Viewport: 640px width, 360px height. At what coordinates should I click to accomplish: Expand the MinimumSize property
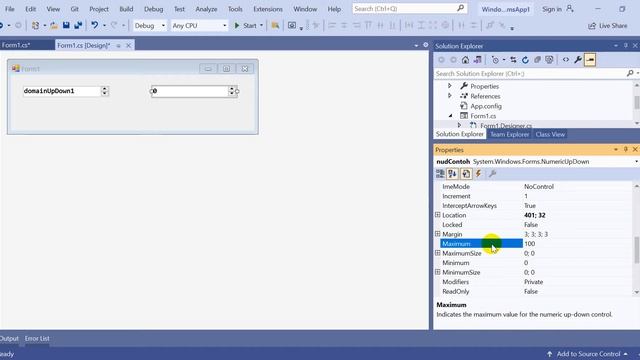(x=438, y=272)
